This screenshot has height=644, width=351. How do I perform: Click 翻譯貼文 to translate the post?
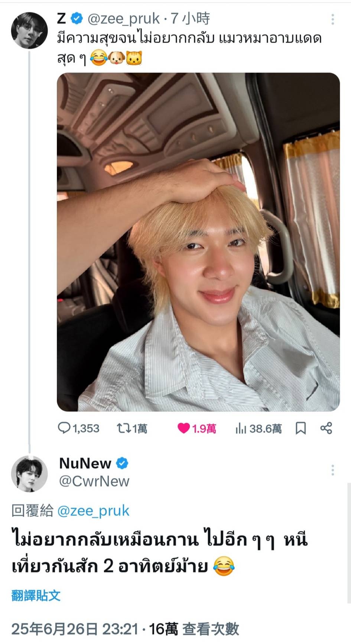36,595
